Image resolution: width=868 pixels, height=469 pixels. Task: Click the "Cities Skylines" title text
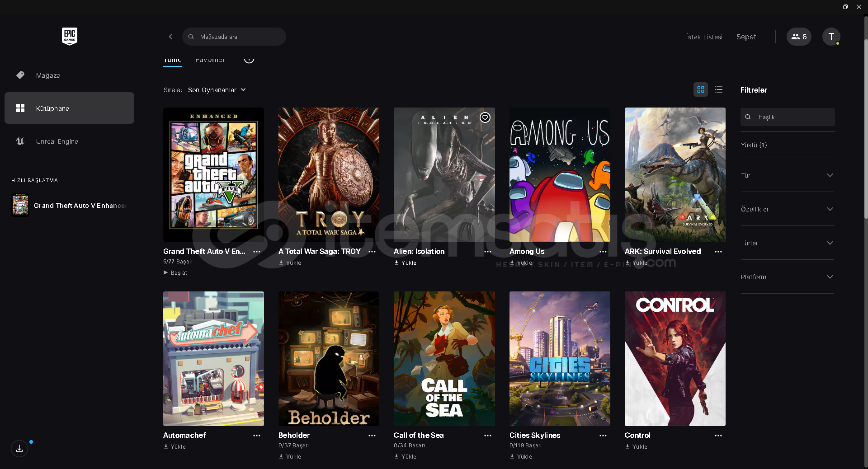535,436
